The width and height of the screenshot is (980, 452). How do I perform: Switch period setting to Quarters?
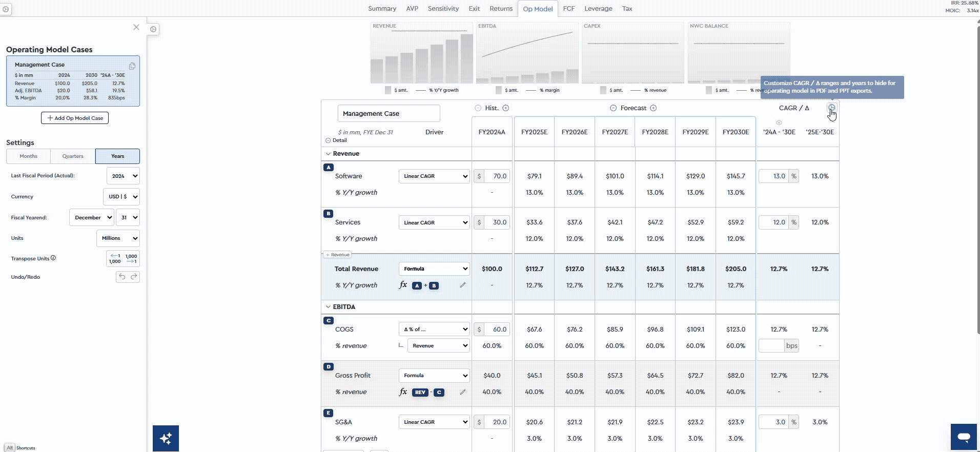click(73, 156)
